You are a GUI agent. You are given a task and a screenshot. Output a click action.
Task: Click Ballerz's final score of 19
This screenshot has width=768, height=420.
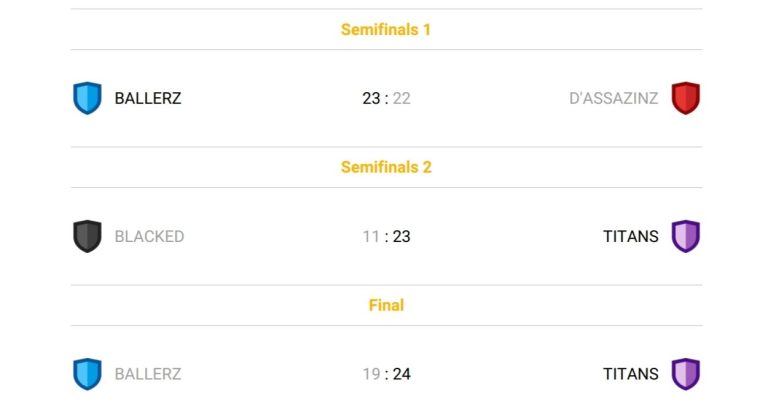pyautogui.click(x=371, y=374)
